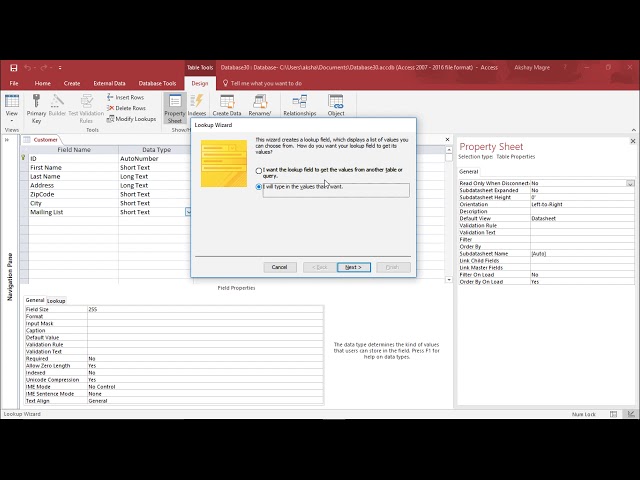Viewport: 640px width, 480px height.
Task: Open Mailing List data type dropdown arrow
Action: click(x=188, y=212)
